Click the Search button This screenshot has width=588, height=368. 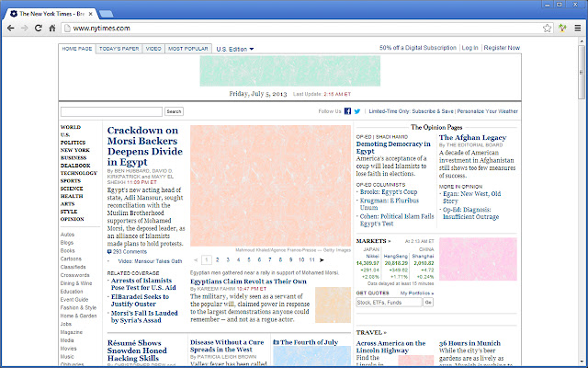[x=174, y=111]
